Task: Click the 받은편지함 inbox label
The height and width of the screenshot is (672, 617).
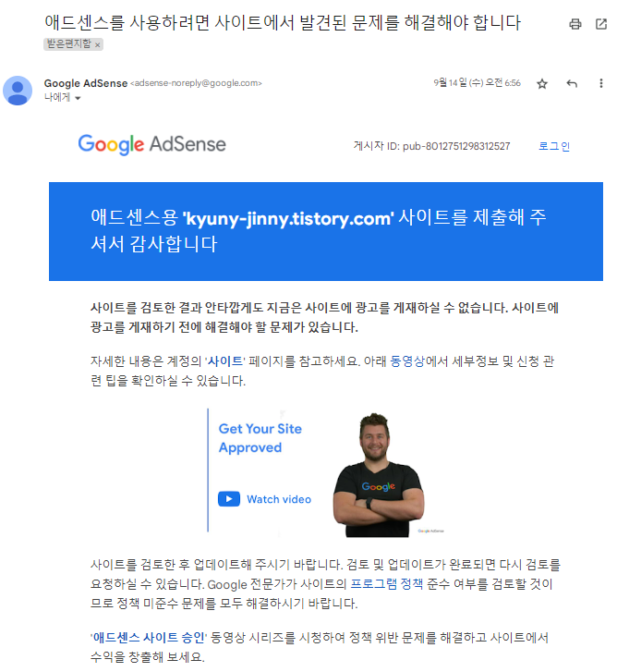Action: click(x=68, y=44)
